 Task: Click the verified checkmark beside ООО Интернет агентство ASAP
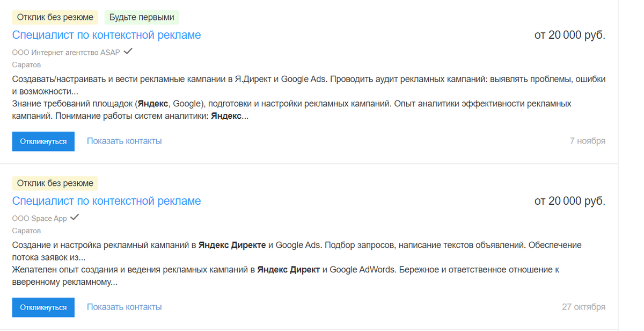point(128,52)
